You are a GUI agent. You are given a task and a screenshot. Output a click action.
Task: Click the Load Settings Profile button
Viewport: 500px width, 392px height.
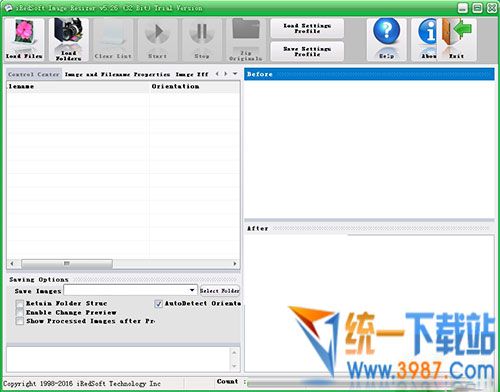(x=307, y=28)
